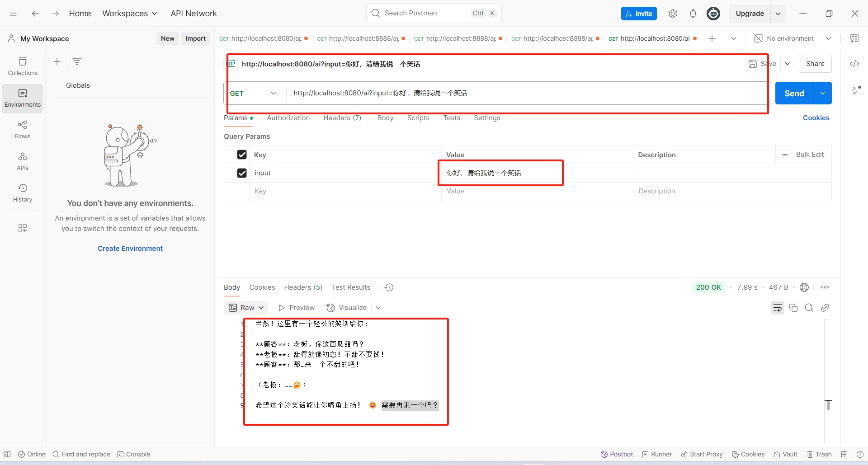Open the GET method dropdown
Image resolution: width=868 pixels, height=465 pixels.
(253, 93)
